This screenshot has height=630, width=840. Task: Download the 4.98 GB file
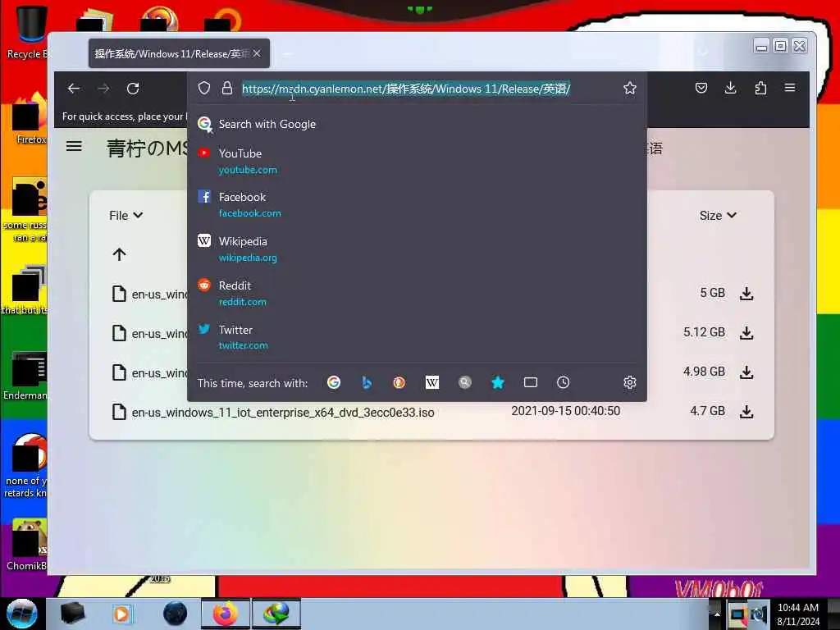click(x=746, y=372)
